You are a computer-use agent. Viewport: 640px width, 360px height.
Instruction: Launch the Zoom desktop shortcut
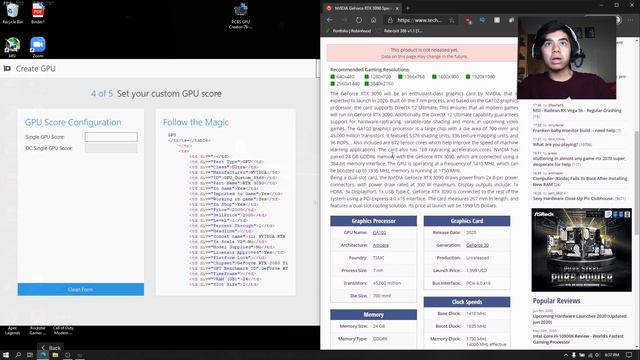(38, 47)
